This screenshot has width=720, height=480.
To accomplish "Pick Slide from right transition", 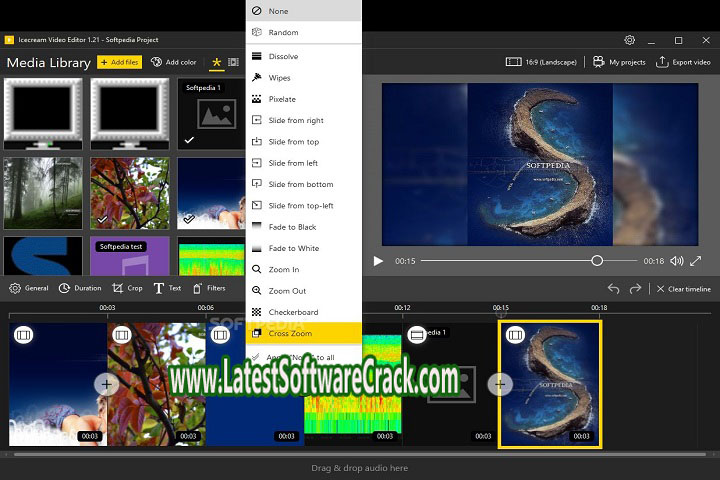I will tap(304, 120).
